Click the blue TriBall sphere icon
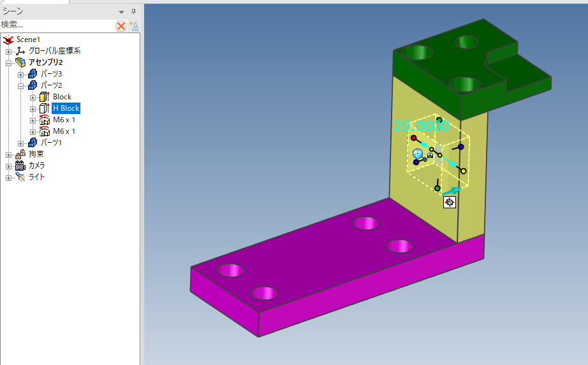Image resolution: width=588 pixels, height=365 pixels. 418,154
